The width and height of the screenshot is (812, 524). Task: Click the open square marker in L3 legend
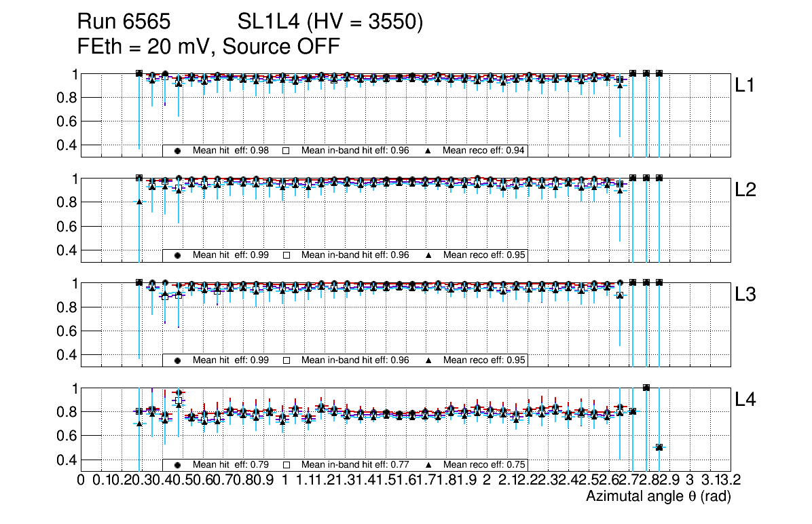(287, 360)
